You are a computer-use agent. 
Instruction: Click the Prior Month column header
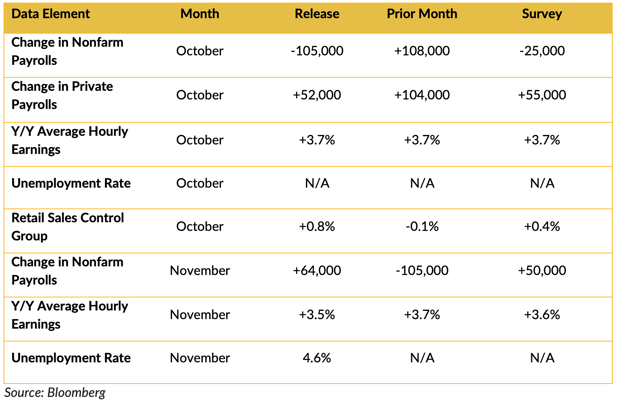(x=422, y=14)
